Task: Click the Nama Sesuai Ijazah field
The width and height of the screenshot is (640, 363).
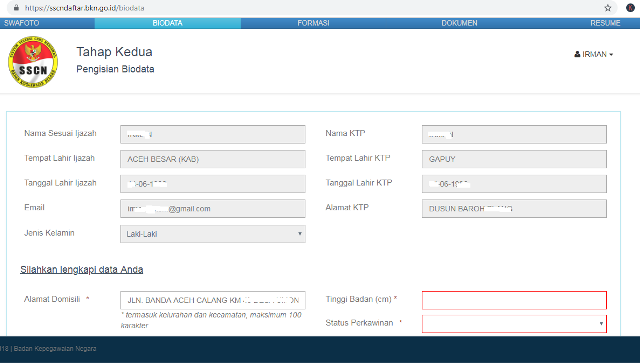Action: coord(213,134)
